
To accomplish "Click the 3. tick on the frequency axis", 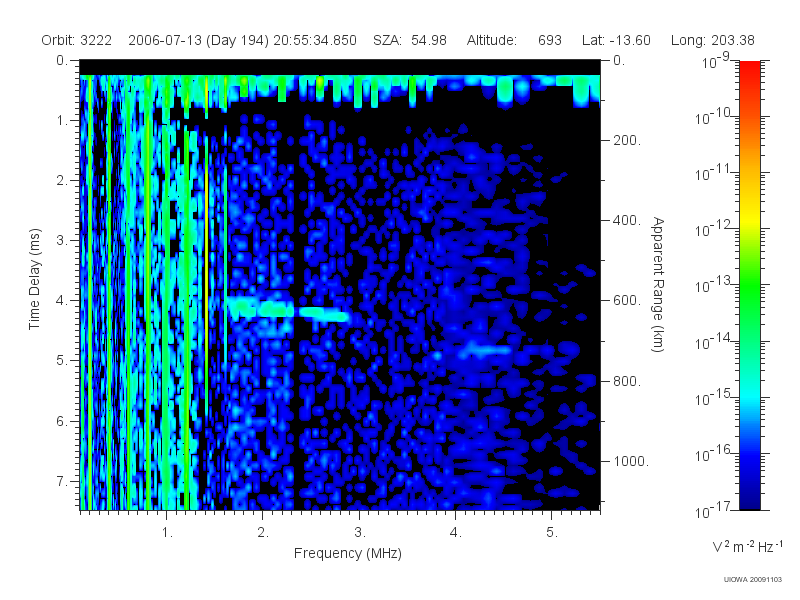I will tap(360, 532).
